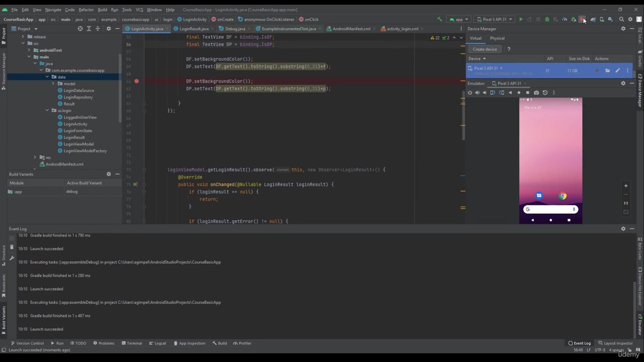The height and width of the screenshot is (362, 644).
Task: Switch to the AndroidManifest.xml editor tab
Action: [351, 29]
